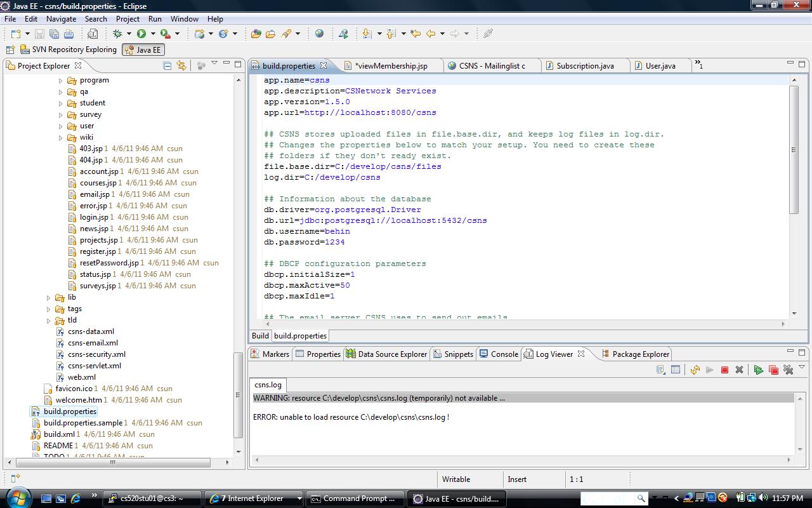Expand the lib folder in tree

tap(49, 298)
